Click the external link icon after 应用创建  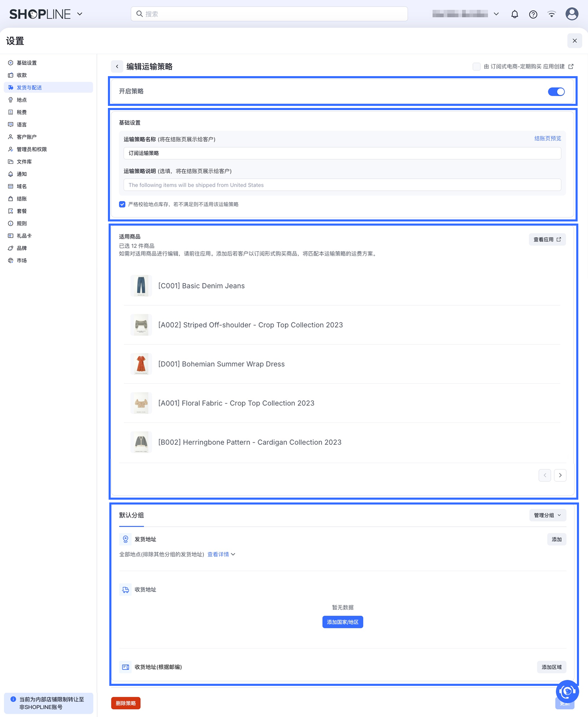click(571, 66)
